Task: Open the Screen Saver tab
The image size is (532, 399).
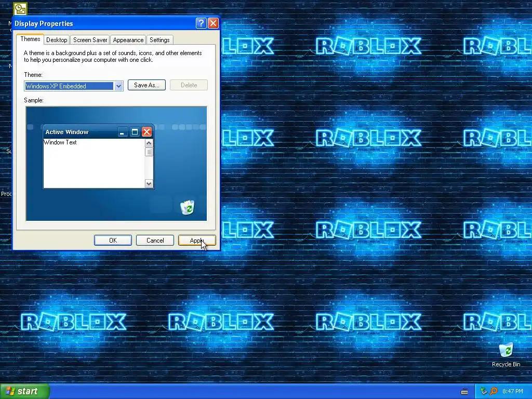Action: 90,40
